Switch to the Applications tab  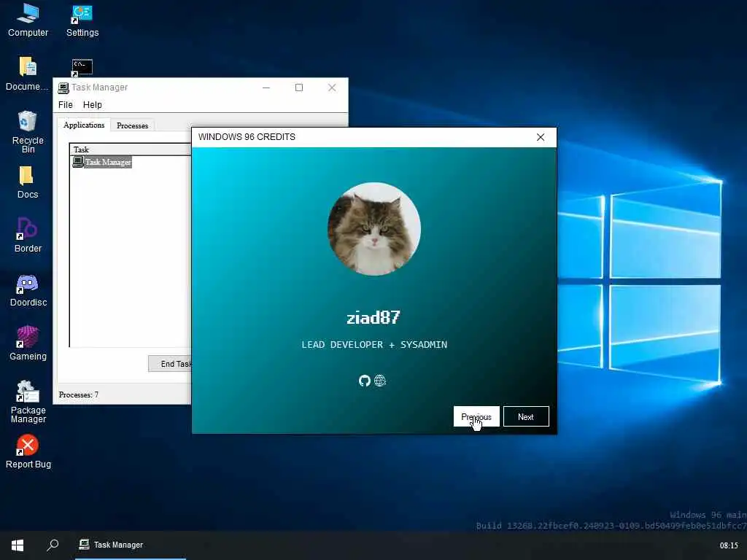[84, 125]
